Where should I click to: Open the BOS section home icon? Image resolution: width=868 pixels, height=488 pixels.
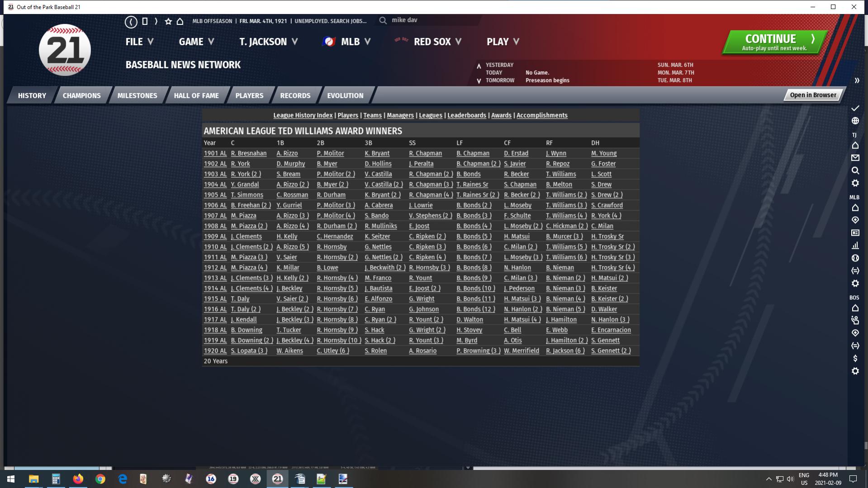pyautogui.click(x=855, y=308)
